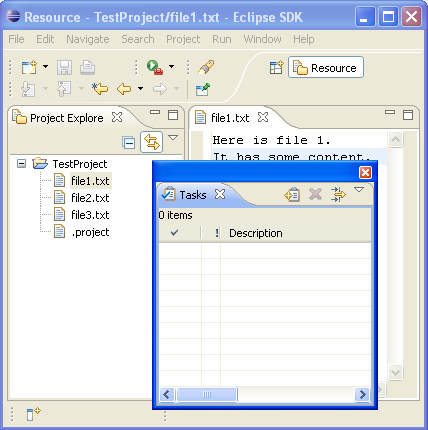Click the editor scrollbar up arrow
428x430 pixels.
pos(395,139)
